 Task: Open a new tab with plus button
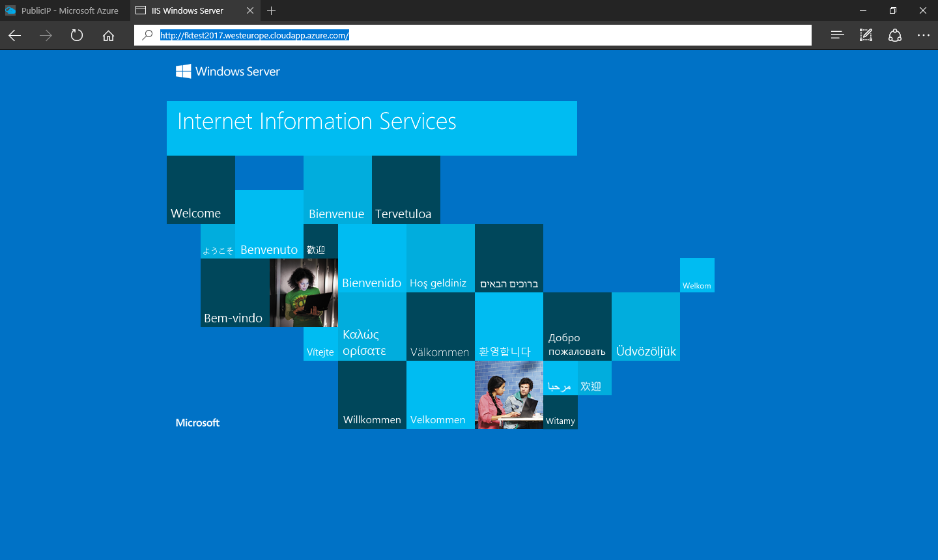click(x=272, y=10)
